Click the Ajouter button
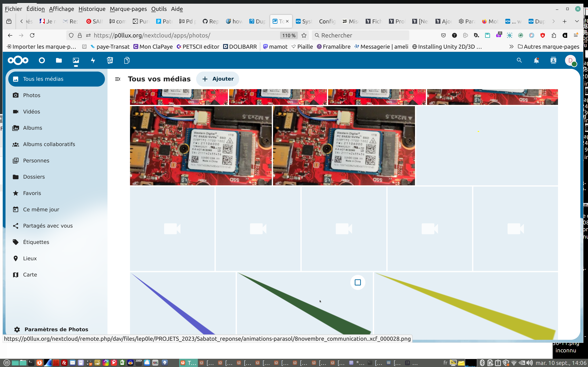Image resolution: width=588 pixels, height=367 pixels. [x=218, y=79]
